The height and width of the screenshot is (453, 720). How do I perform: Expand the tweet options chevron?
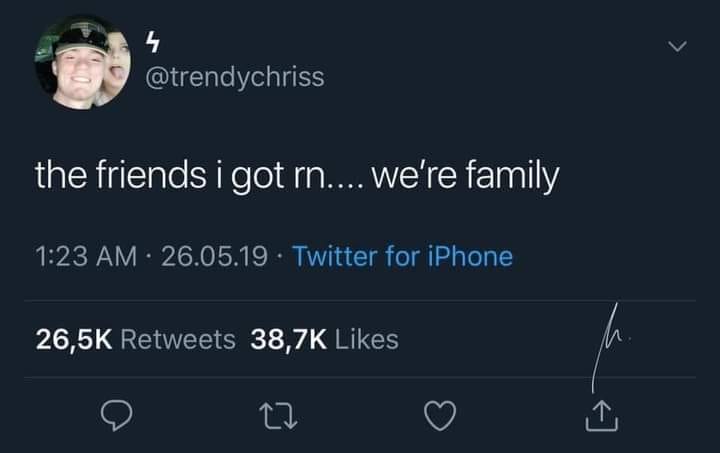point(677,46)
